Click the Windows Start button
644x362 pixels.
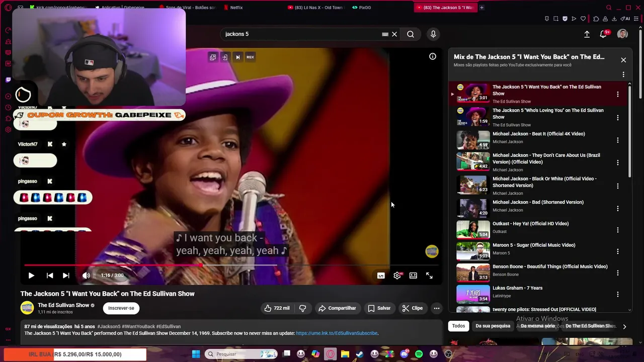pyautogui.click(x=196, y=354)
